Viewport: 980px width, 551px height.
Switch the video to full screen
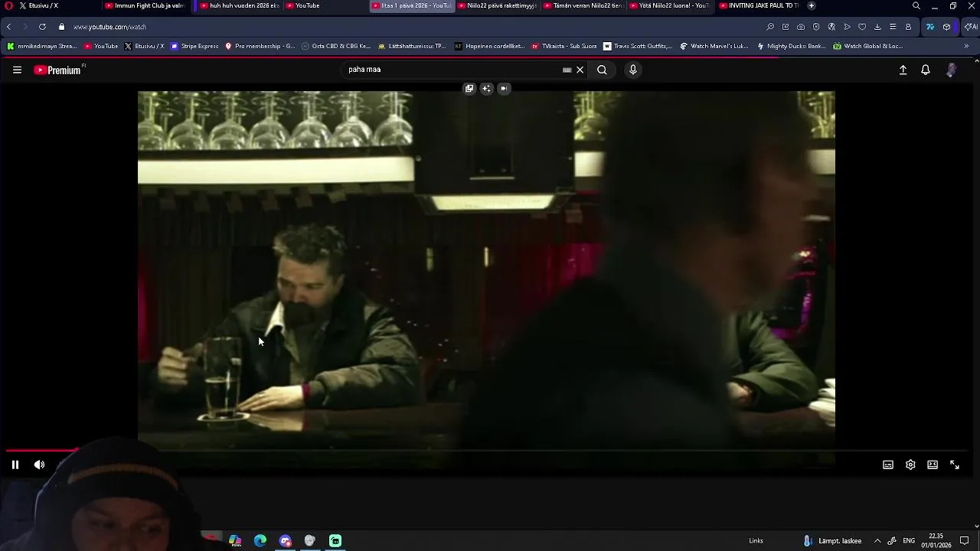pos(955,465)
